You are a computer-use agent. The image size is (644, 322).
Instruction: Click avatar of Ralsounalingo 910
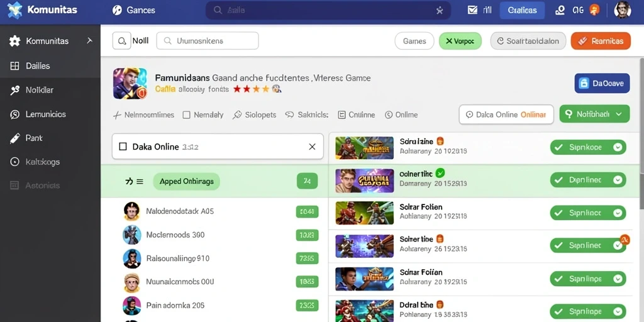pyautogui.click(x=132, y=258)
